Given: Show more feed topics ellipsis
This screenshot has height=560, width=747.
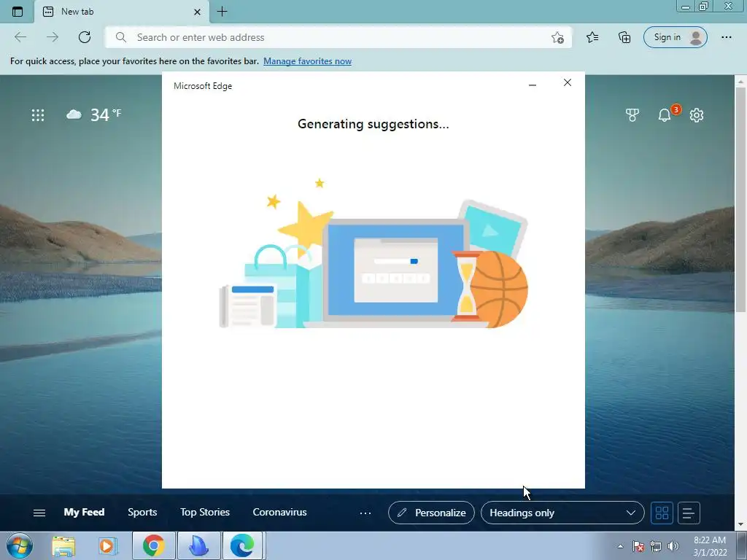Looking at the screenshot, I should (365, 513).
